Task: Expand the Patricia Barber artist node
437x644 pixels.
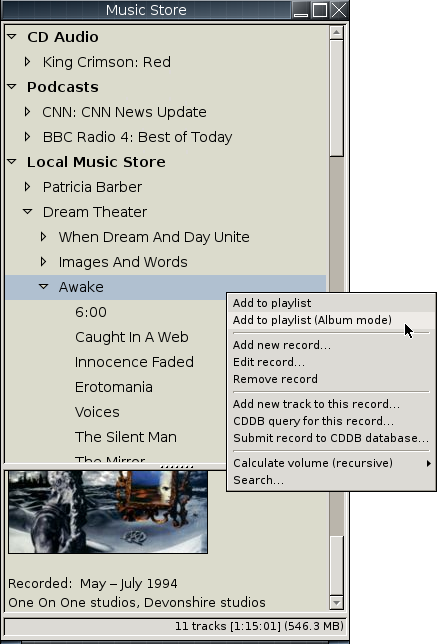Action: click(x=28, y=187)
